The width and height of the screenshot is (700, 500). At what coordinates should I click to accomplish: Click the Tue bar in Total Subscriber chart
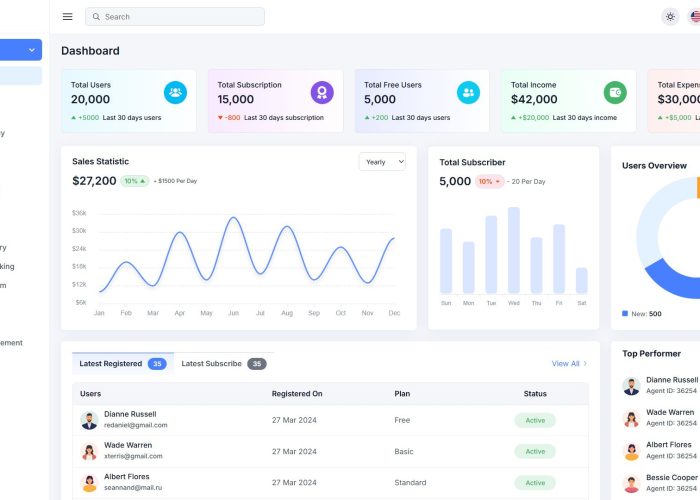[491, 254]
